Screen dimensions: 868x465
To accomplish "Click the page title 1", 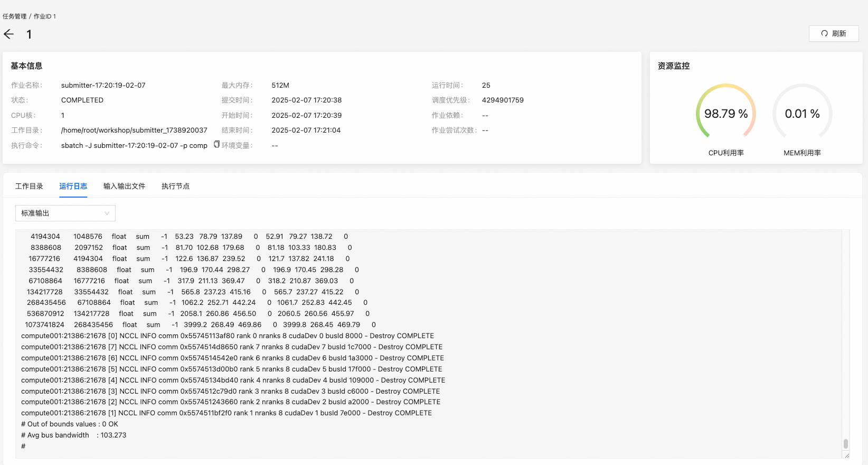I will coord(29,34).
